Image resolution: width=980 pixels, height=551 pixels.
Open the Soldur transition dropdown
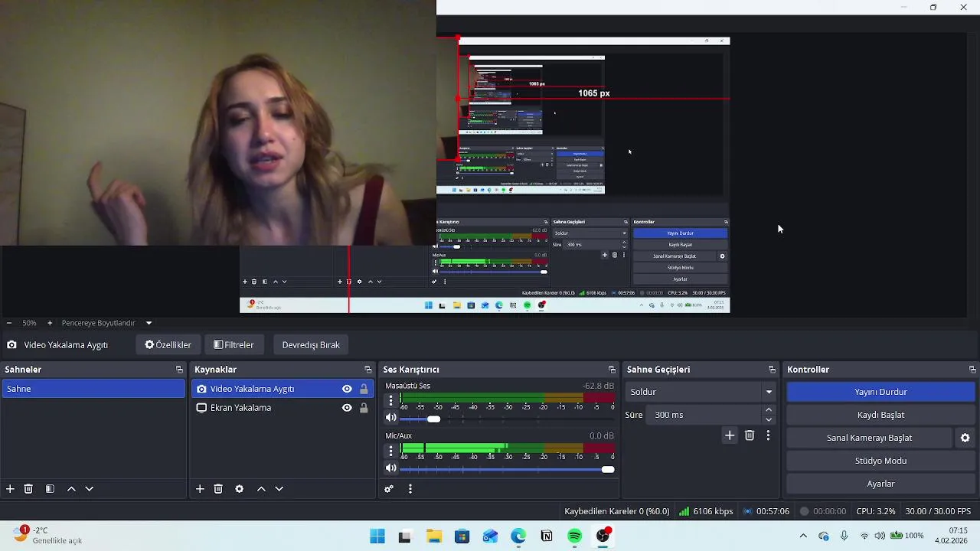point(701,392)
